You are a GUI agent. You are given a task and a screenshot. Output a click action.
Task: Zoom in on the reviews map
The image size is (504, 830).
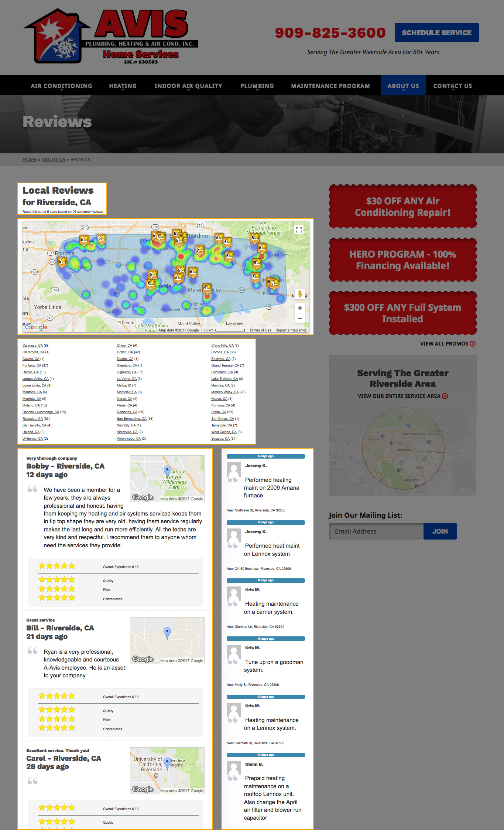coord(299,308)
